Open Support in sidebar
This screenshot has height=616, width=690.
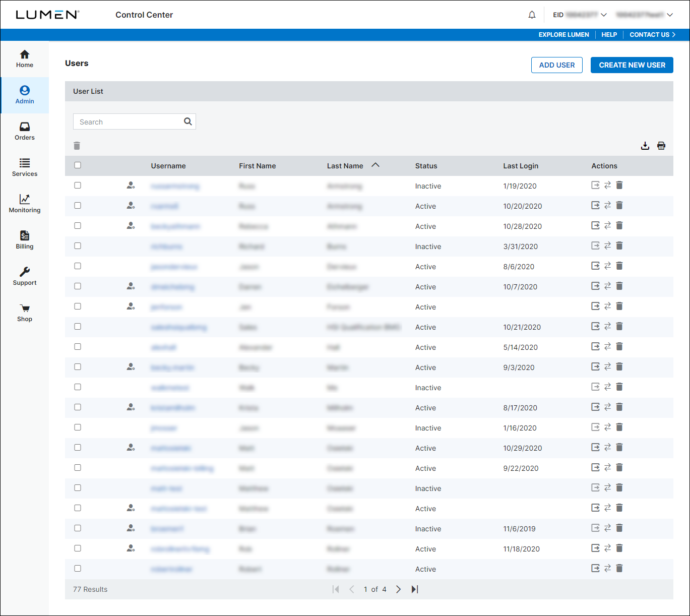(24, 276)
